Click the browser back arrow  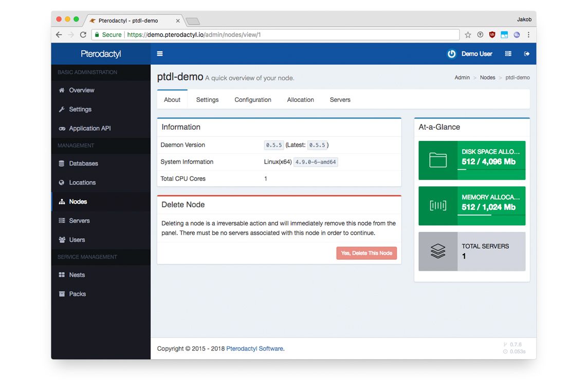tap(59, 34)
